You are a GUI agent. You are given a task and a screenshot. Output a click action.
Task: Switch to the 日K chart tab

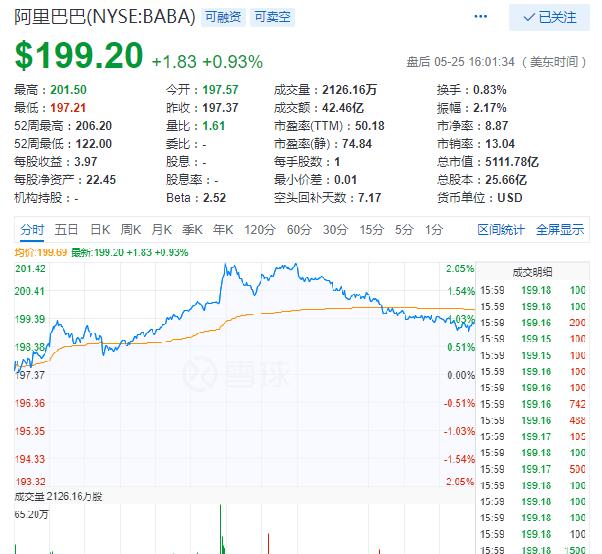point(100,230)
